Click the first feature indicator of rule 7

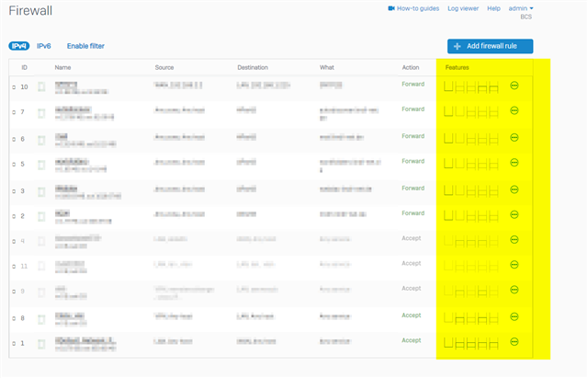tap(447, 112)
